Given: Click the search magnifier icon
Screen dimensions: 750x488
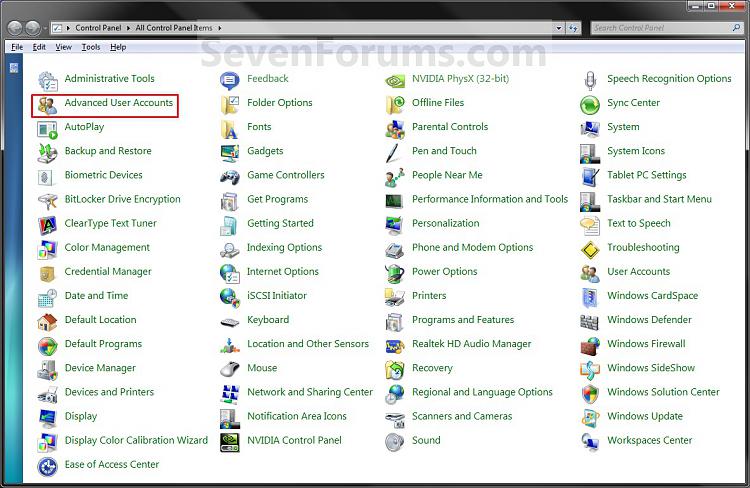Looking at the screenshot, I should [737, 28].
